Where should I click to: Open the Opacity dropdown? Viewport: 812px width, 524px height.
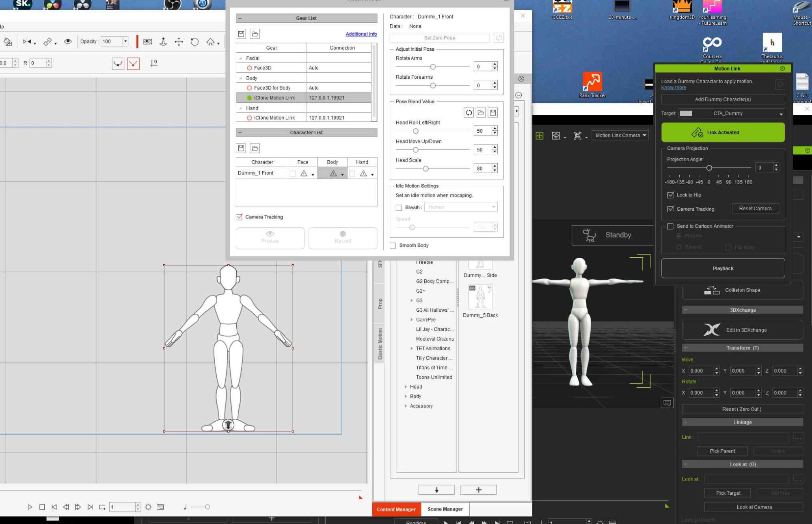[125, 41]
